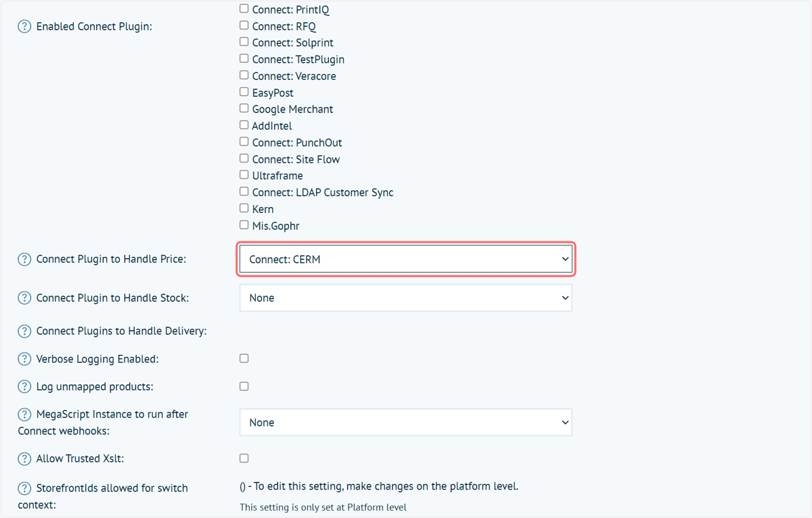The image size is (812, 518).
Task: Click the 'Connect: LDAP Customer Sync' label
Action: (323, 193)
